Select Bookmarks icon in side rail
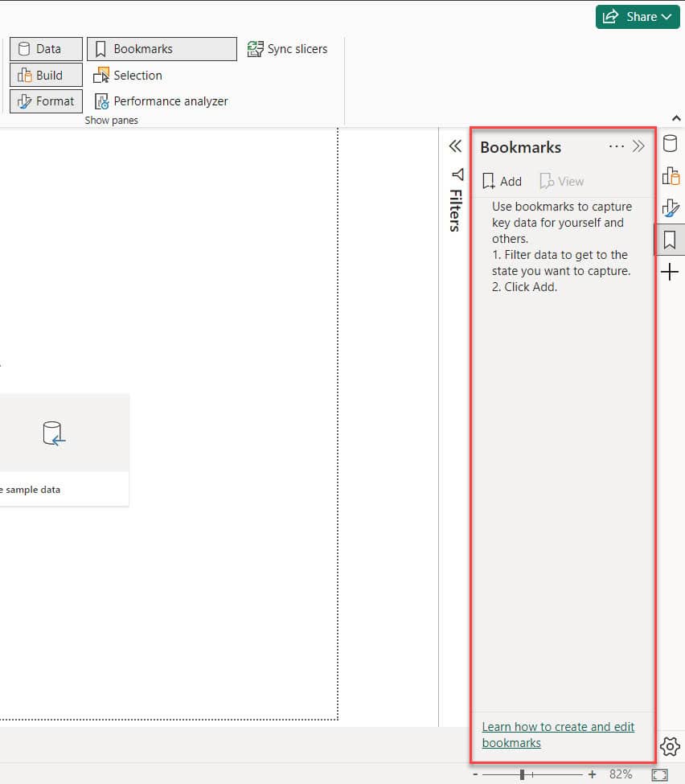 670,240
